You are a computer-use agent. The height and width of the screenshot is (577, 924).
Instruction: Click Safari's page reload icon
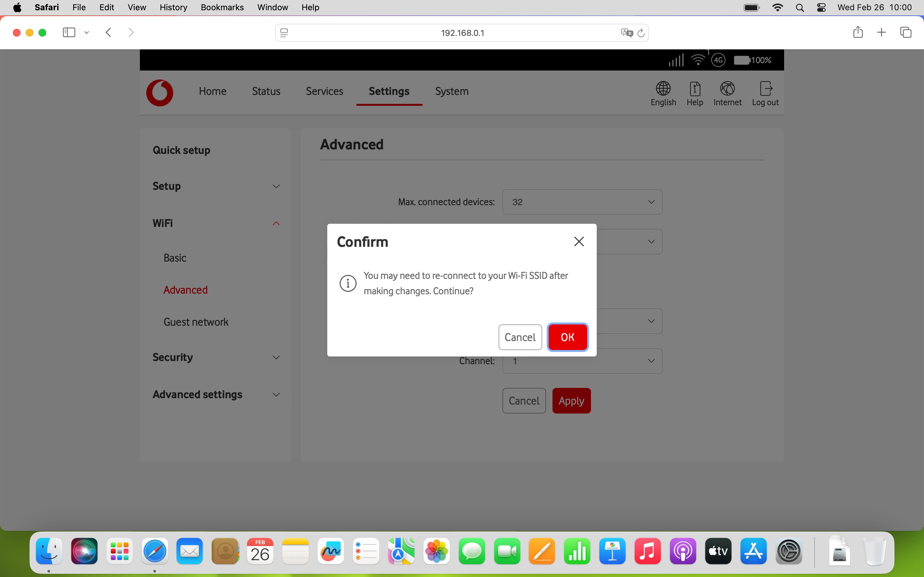[641, 33]
